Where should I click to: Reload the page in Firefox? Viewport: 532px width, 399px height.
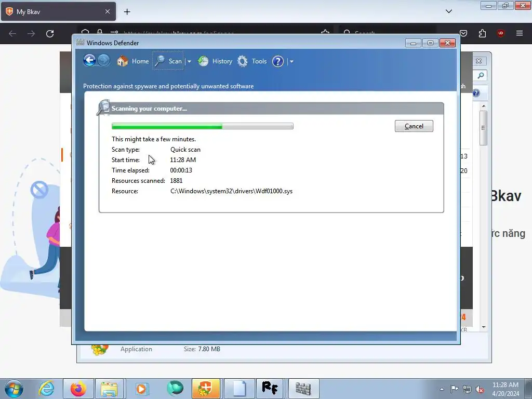coord(50,34)
